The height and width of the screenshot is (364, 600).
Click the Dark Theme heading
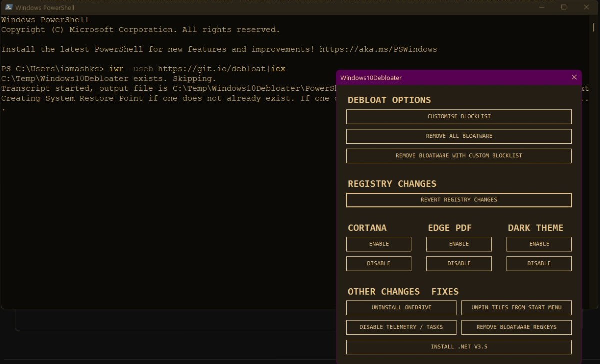[535, 228]
